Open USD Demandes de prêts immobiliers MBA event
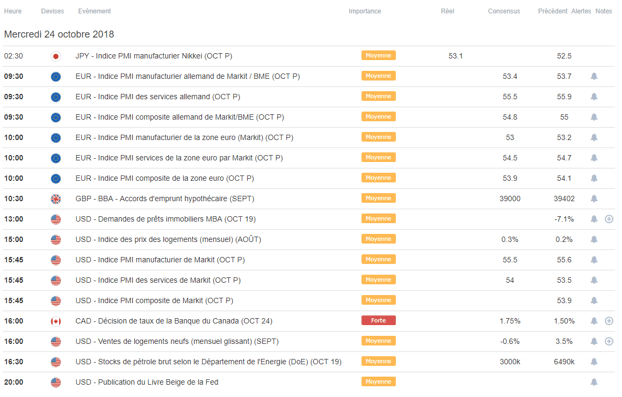Screen dimensions: 622x397 coord(166,219)
